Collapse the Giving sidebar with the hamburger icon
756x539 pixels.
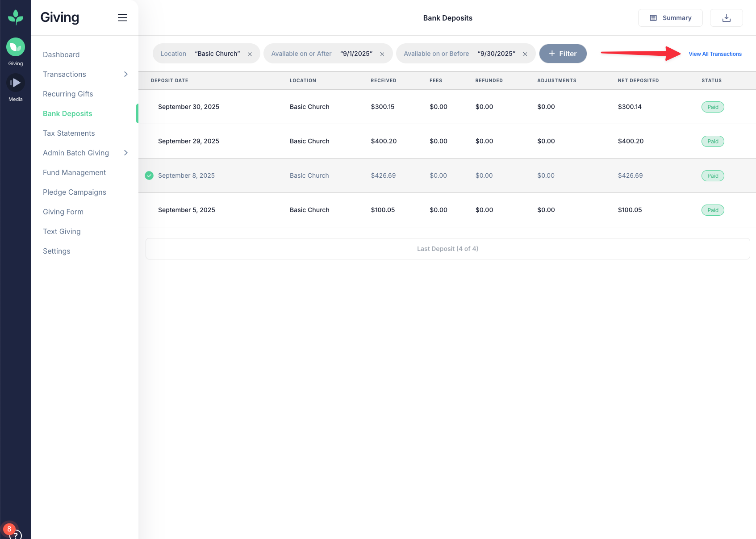(x=122, y=17)
